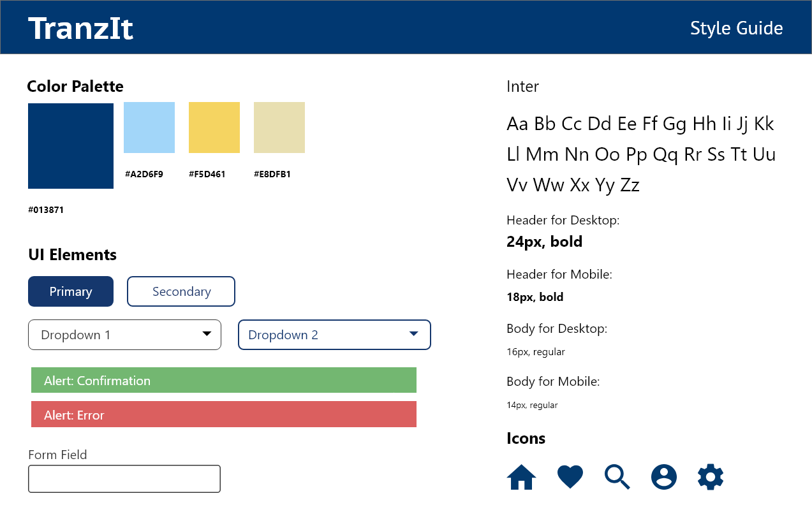This screenshot has width=812, height=512.
Task: Click the settings gear icon
Action: click(x=711, y=477)
